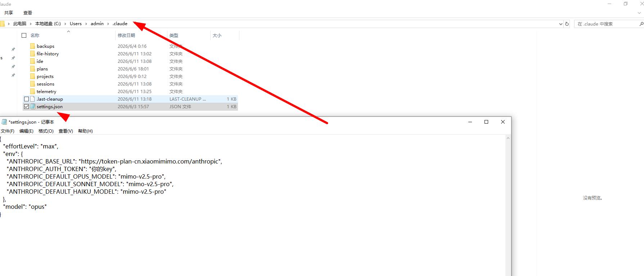The width and height of the screenshot is (644, 276).
Task: Click the ANTHROPIC_DEFAULT_HAIKU_MODEL line
Action: tap(86, 192)
